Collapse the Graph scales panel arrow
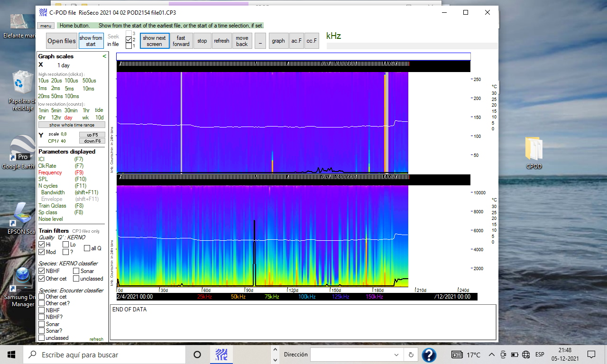The width and height of the screenshot is (607, 364). (x=104, y=56)
